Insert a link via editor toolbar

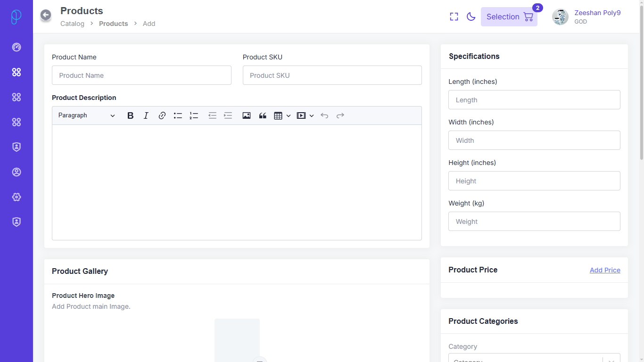coord(162,115)
